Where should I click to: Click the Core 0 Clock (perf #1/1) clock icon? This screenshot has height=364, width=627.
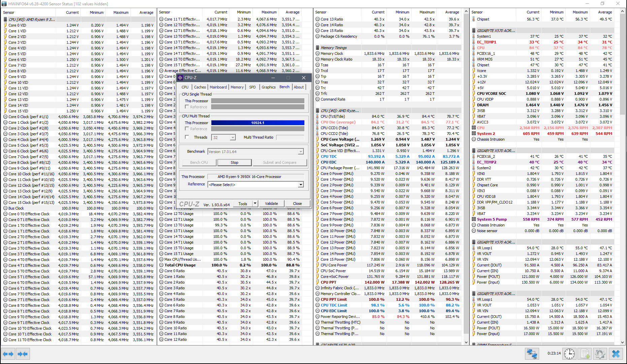click(x=5, y=117)
